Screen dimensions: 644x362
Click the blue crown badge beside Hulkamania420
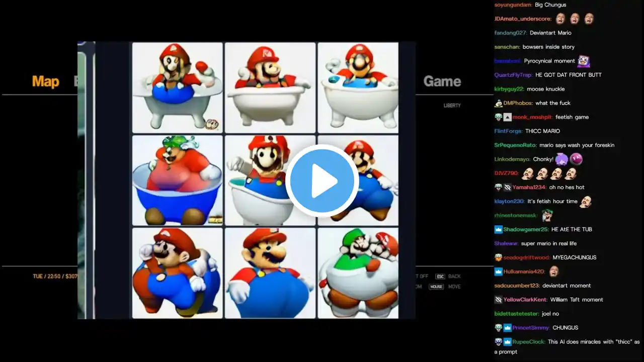coord(498,271)
